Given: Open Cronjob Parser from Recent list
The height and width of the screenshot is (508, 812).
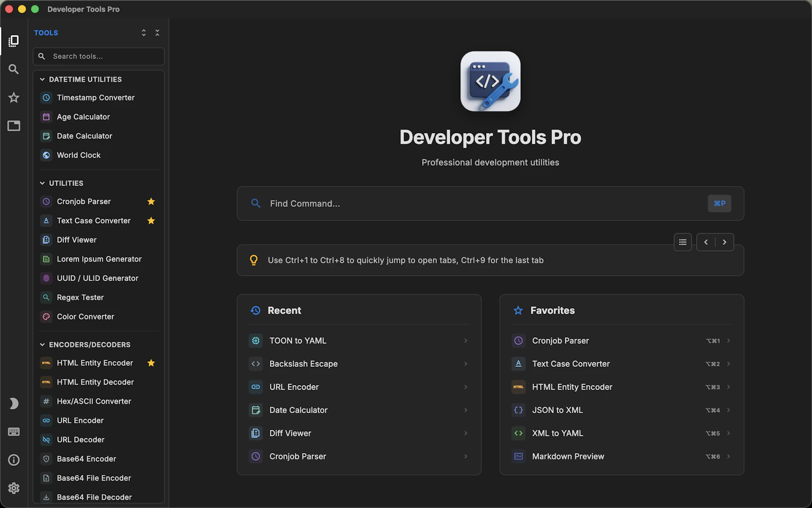Looking at the screenshot, I should coord(359,456).
